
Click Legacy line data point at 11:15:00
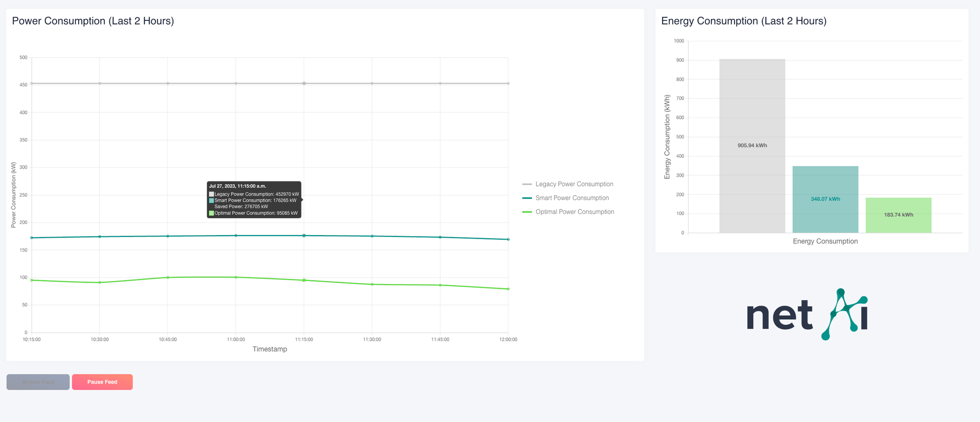tap(304, 83)
